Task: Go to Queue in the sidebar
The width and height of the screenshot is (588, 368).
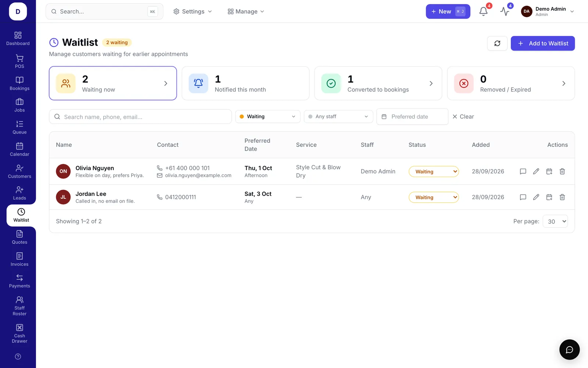Action: pos(19,127)
